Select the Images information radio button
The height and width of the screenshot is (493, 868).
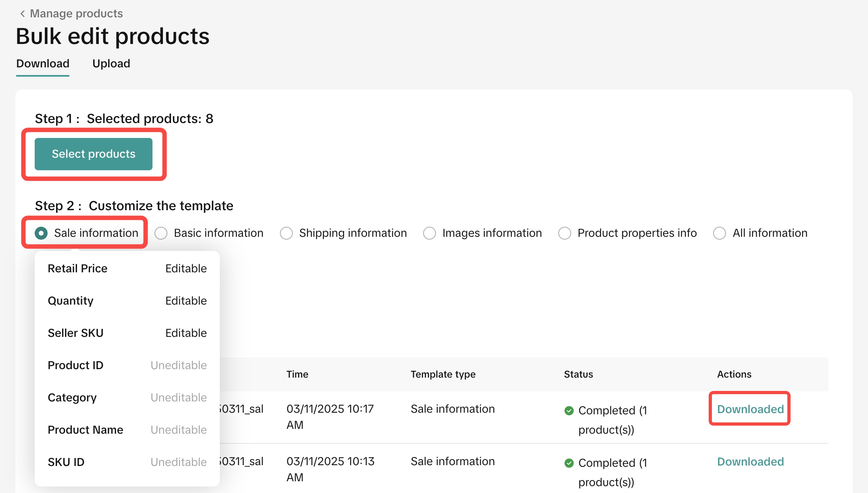tap(430, 233)
